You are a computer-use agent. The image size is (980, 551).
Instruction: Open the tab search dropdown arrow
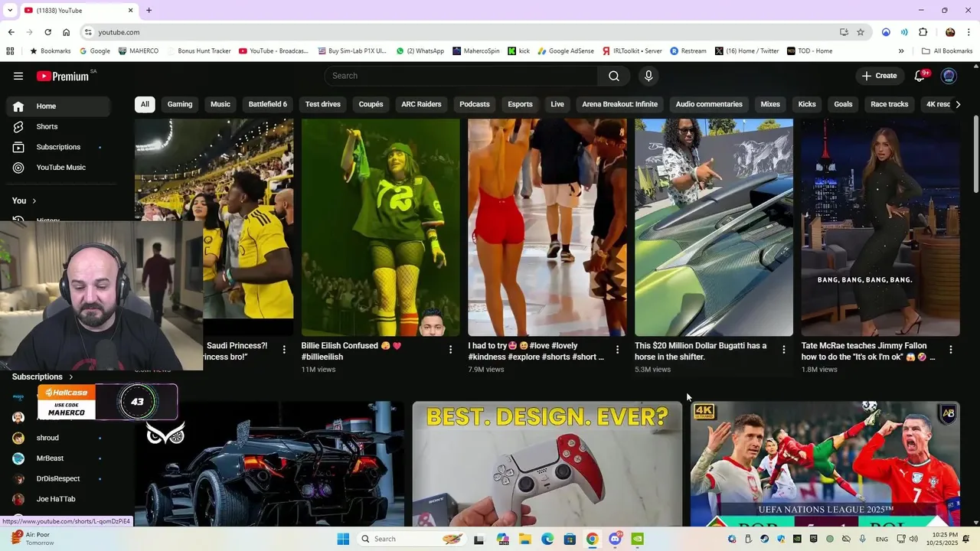tap(10, 10)
